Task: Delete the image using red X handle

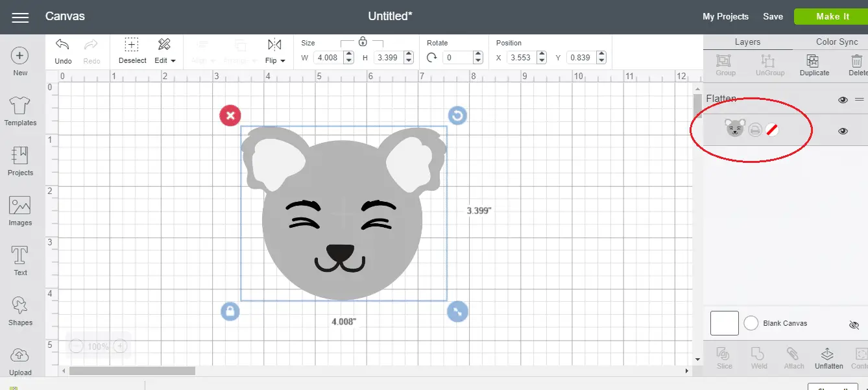Action: click(230, 116)
